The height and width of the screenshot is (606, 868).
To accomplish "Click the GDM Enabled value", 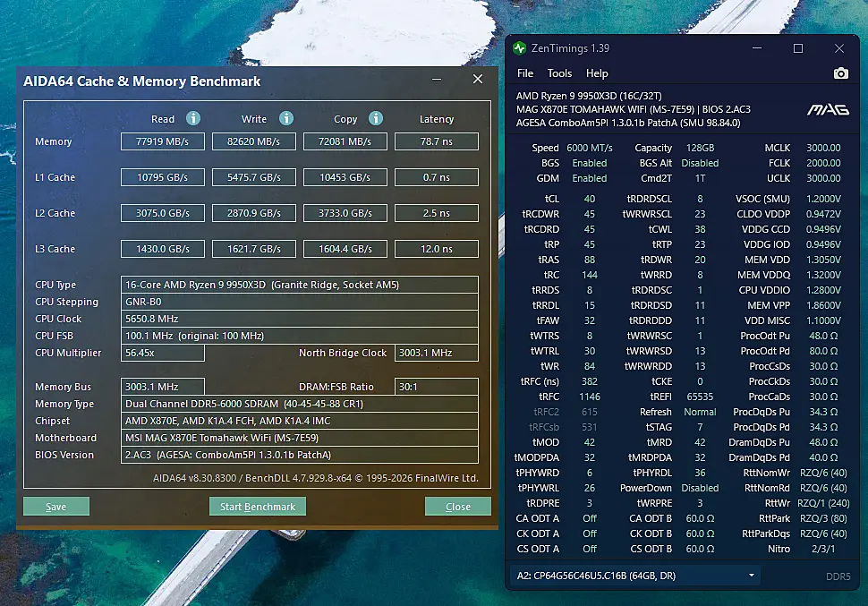I will coord(590,178).
